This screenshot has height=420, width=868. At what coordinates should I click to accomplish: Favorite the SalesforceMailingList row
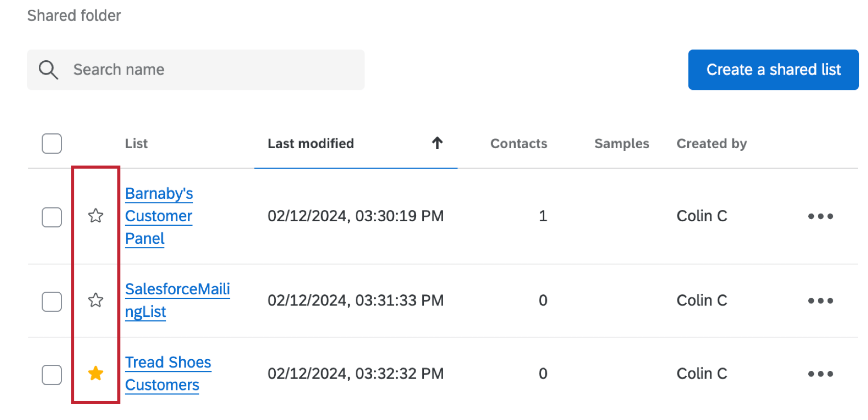(95, 300)
